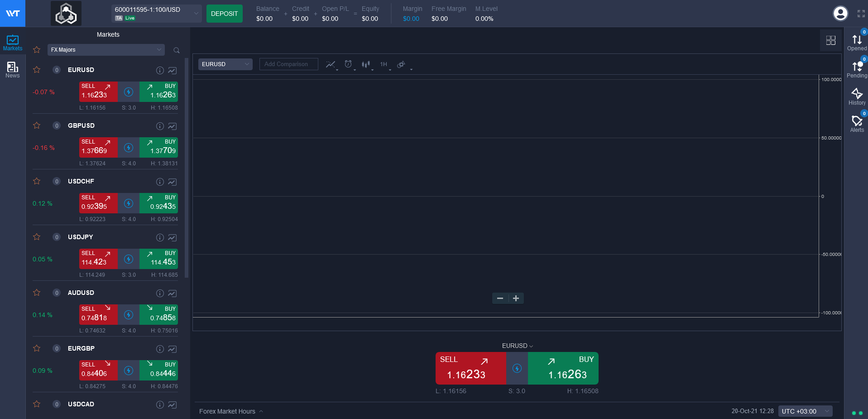The height and width of the screenshot is (419, 868).
Task: Mark EURGBP as favorite
Action: pyautogui.click(x=37, y=348)
